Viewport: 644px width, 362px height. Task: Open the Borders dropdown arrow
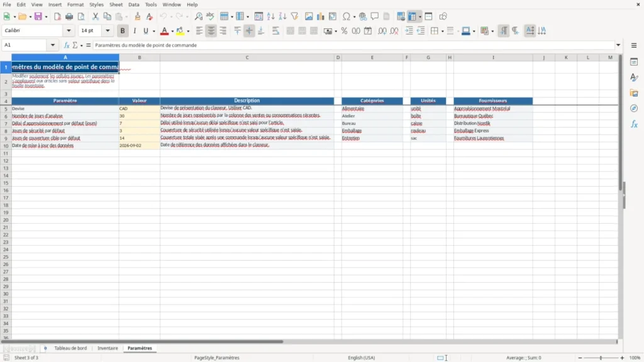pos(442,31)
